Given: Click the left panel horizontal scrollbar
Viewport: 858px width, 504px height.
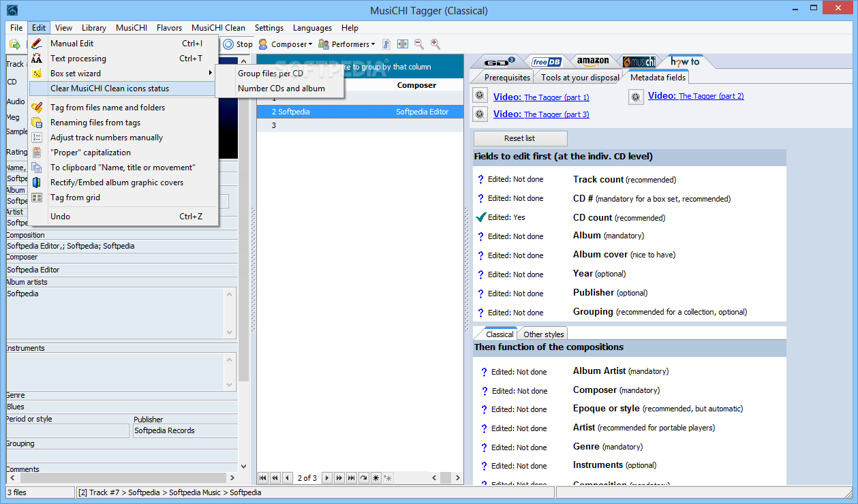Looking at the screenshot, I should point(121,478).
